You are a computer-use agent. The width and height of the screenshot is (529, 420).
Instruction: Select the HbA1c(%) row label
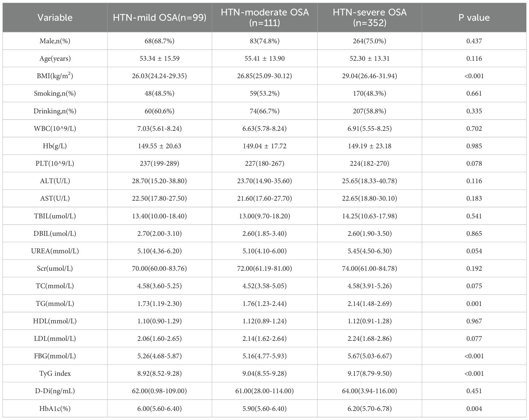tap(55, 408)
